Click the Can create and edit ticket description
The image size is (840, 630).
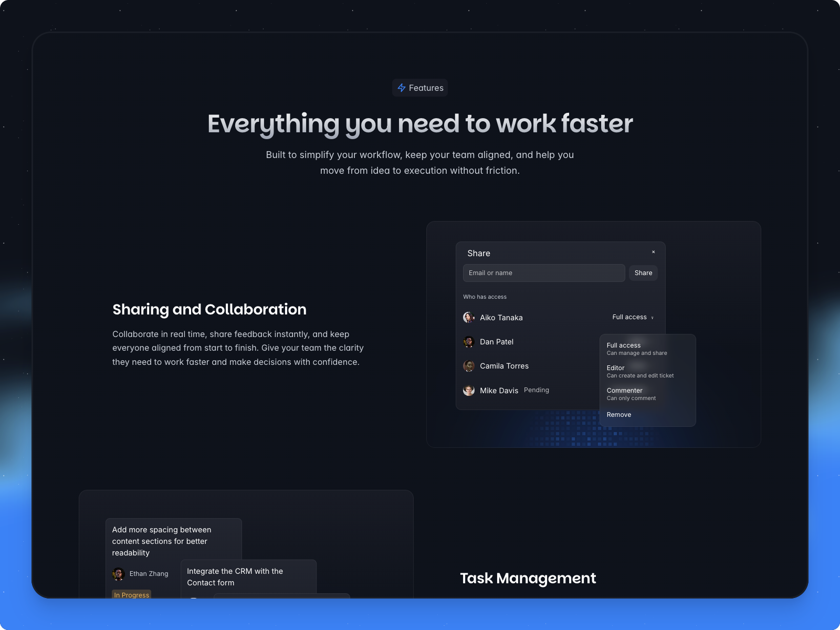click(x=640, y=376)
